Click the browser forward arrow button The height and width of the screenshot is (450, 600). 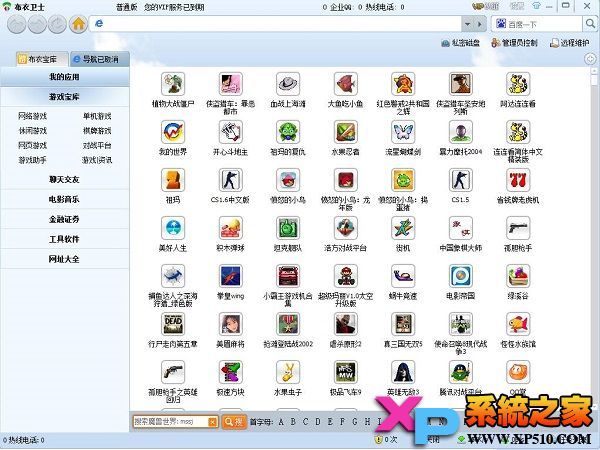click(38, 24)
